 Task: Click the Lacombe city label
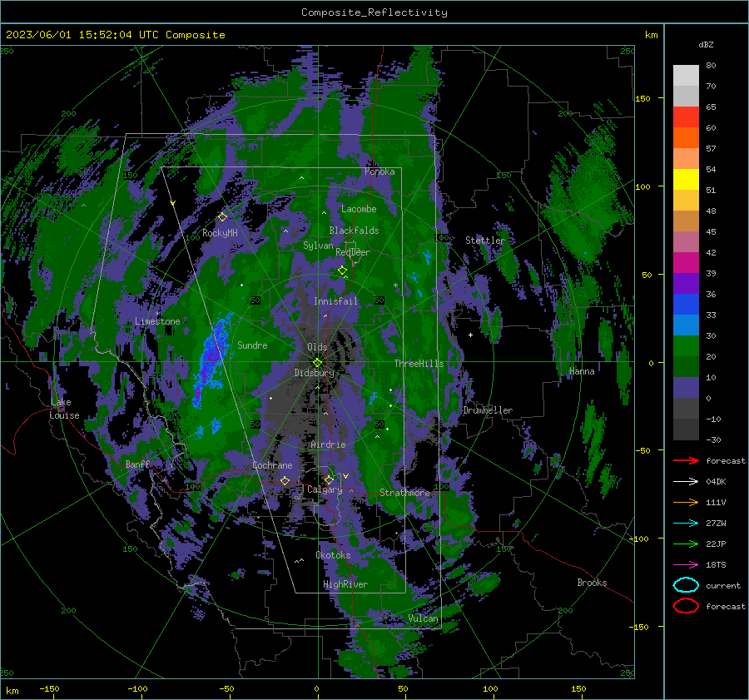[x=359, y=209]
